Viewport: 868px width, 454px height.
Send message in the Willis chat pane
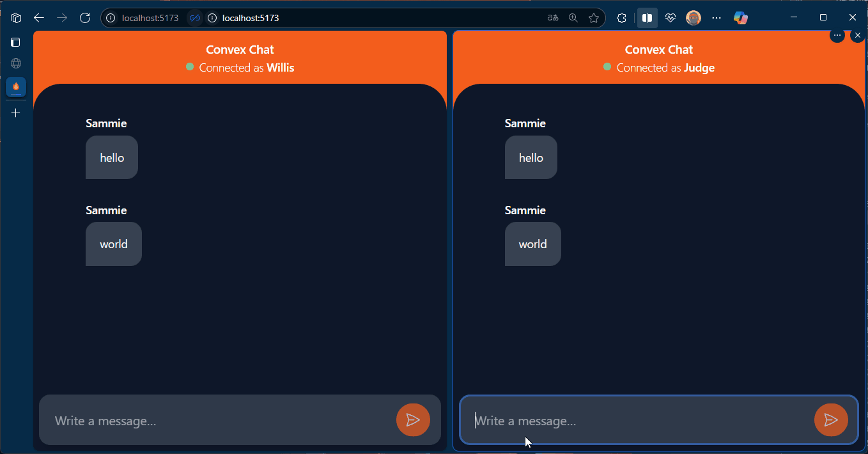coord(413,419)
